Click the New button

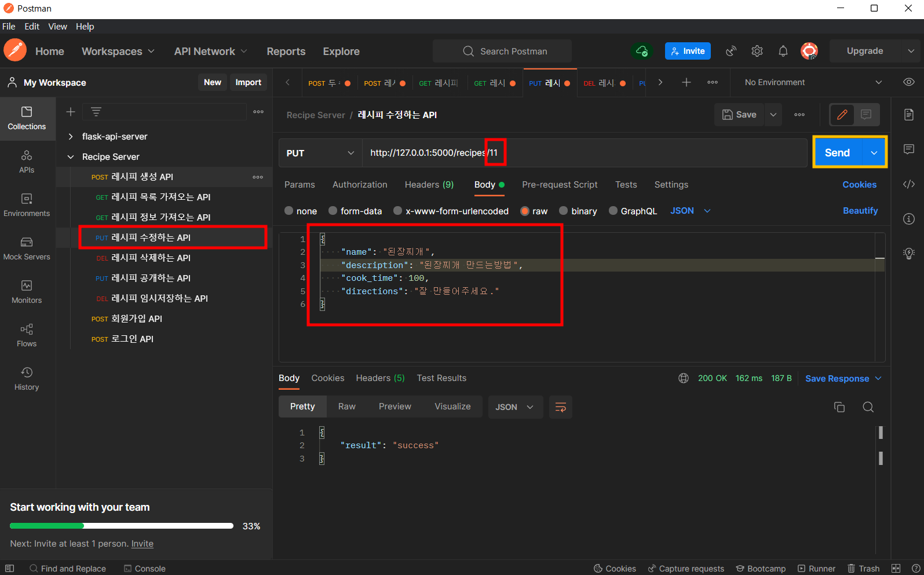tap(212, 82)
